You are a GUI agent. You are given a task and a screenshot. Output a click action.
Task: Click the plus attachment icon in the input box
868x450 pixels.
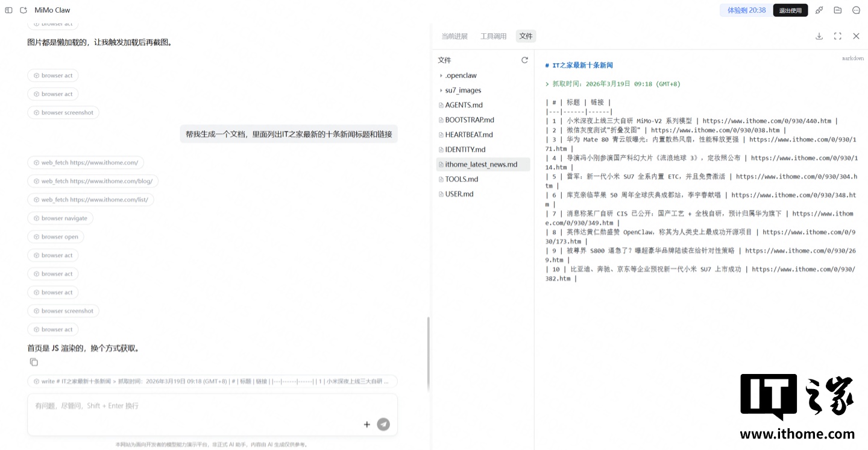(366, 424)
